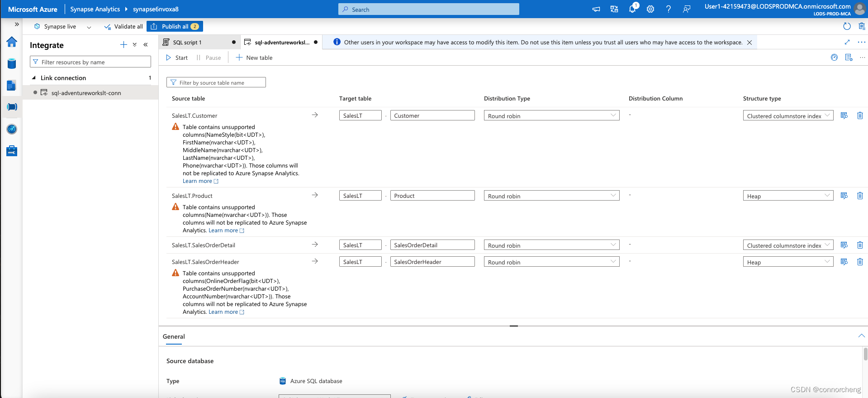Open SalesOrderDetail structure type dropdown

[788, 245]
